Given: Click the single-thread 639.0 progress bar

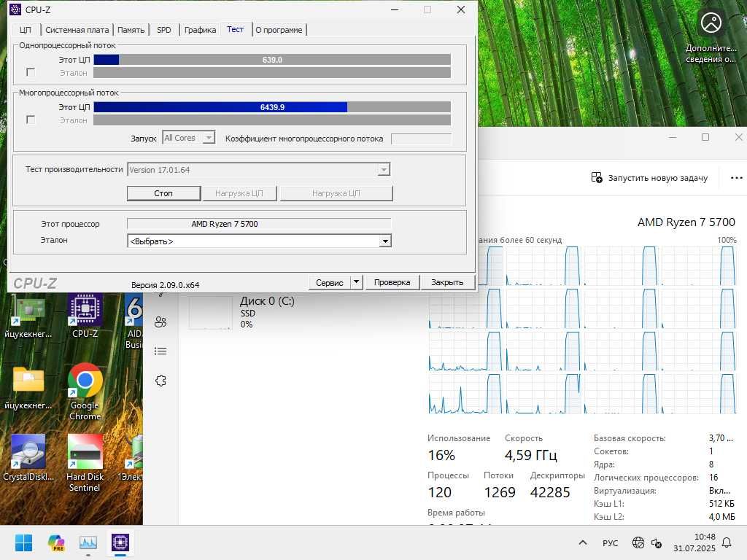Looking at the screenshot, I should click(272, 60).
